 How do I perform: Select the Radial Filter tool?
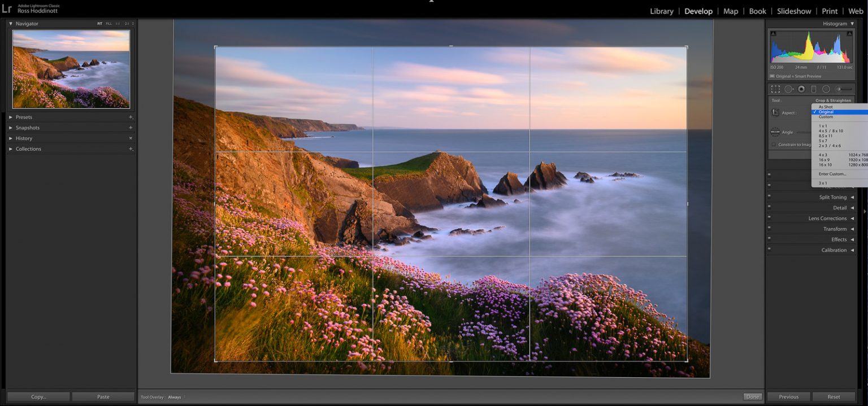(826, 89)
